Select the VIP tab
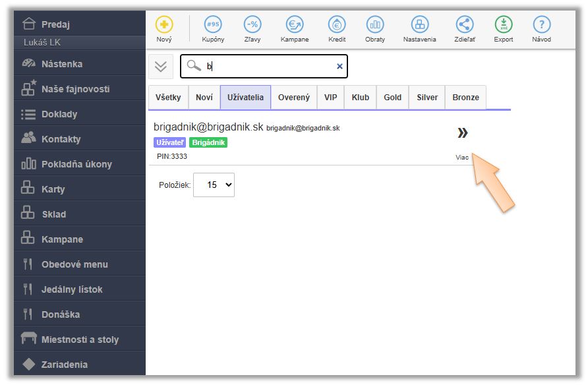588x385 pixels. pos(331,98)
